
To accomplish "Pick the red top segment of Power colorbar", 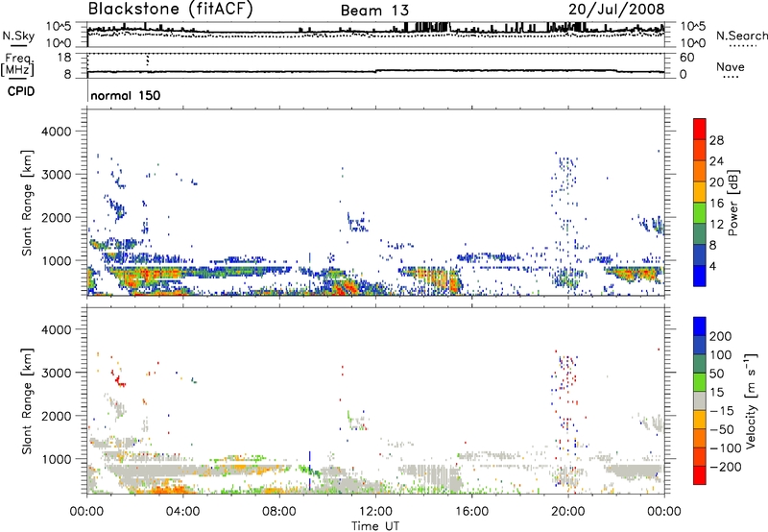I will coord(700,129).
